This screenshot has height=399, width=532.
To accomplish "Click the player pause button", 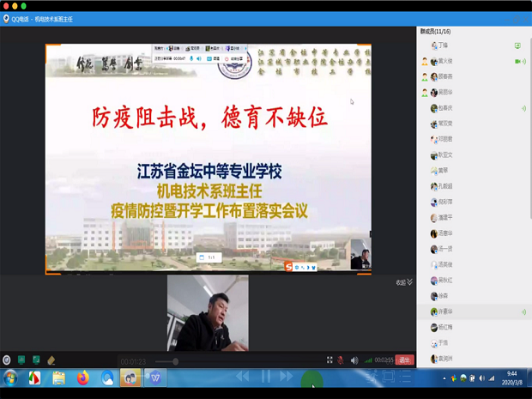I will [x=266, y=376].
